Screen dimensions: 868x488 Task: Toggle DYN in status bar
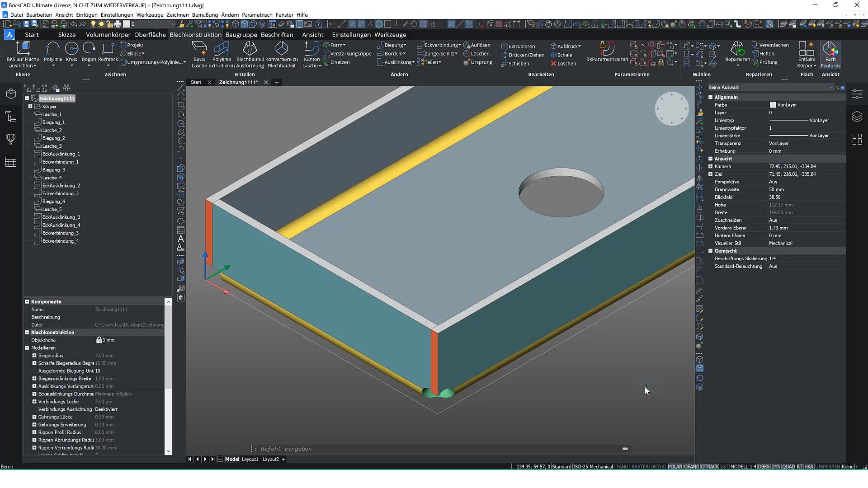tap(776, 466)
